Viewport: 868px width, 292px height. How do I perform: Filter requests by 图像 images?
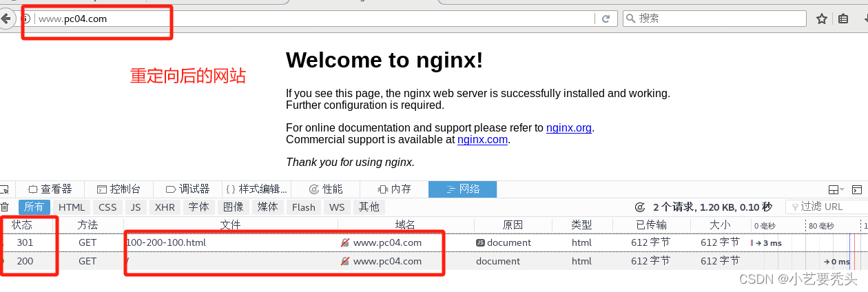[x=233, y=207]
